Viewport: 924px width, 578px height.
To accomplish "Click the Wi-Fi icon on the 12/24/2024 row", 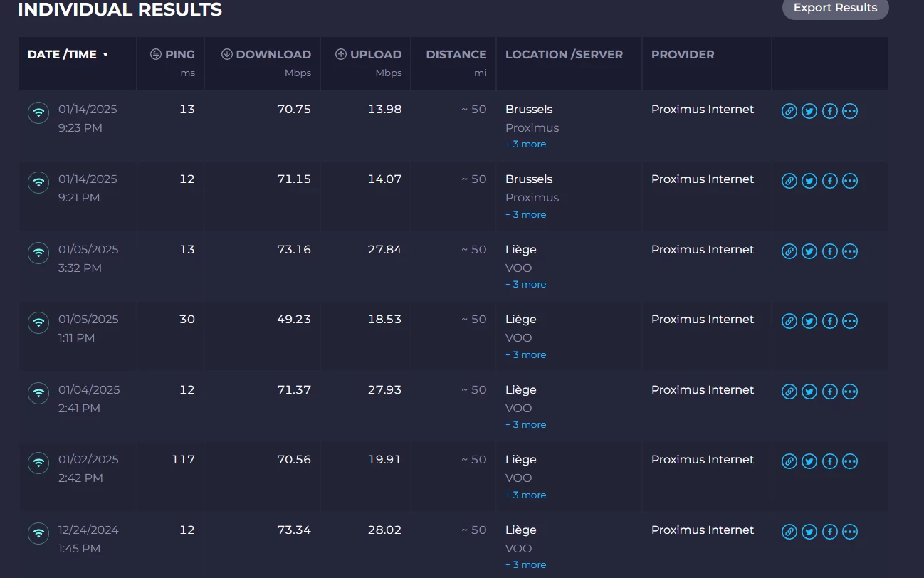I will pyautogui.click(x=38, y=533).
